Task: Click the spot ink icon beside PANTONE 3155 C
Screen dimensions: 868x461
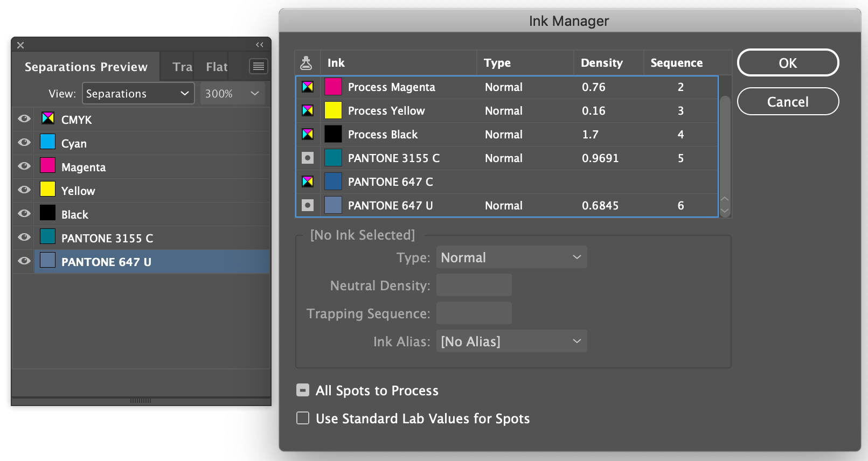Action: coord(308,158)
